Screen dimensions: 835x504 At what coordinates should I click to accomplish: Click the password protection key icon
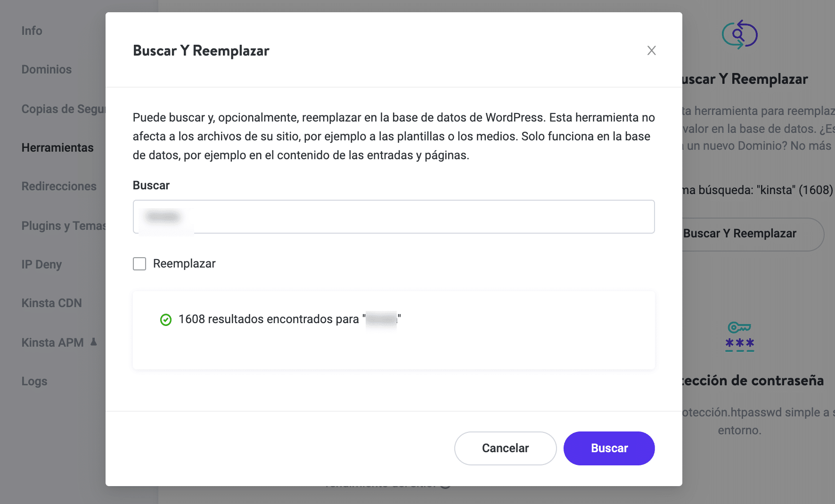(739, 336)
